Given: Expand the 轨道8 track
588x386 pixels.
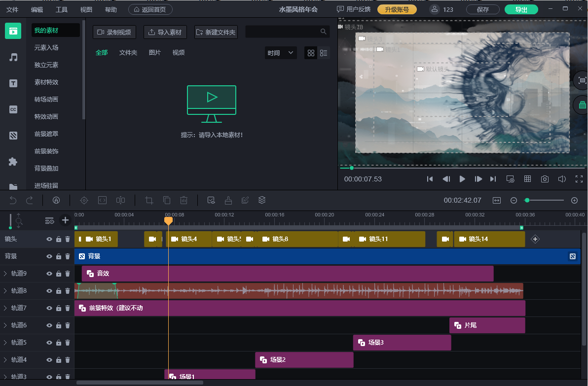Looking at the screenshot, I should point(5,291).
